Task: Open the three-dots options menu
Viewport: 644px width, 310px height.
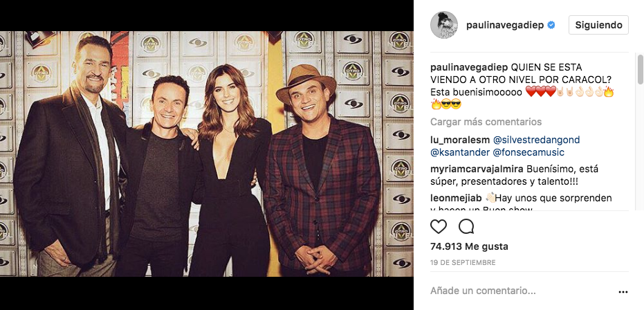Action: [x=623, y=292]
